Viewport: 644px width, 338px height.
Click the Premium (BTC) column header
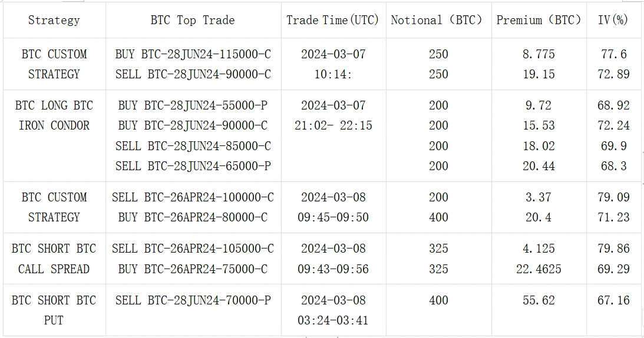pyautogui.click(x=539, y=20)
